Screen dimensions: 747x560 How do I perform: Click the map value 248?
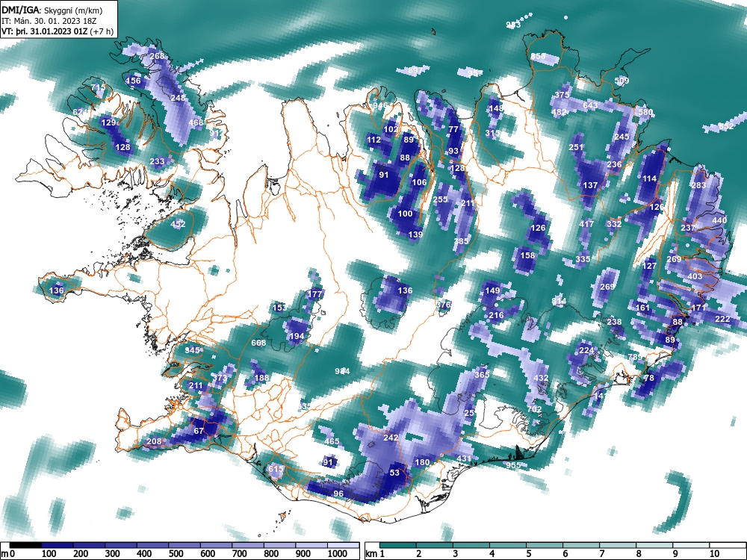click(178, 98)
